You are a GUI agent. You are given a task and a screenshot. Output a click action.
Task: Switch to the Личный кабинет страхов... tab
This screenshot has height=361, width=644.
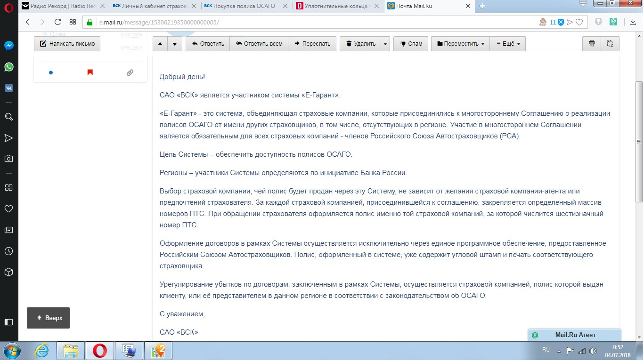pyautogui.click(x=155, y=6)
